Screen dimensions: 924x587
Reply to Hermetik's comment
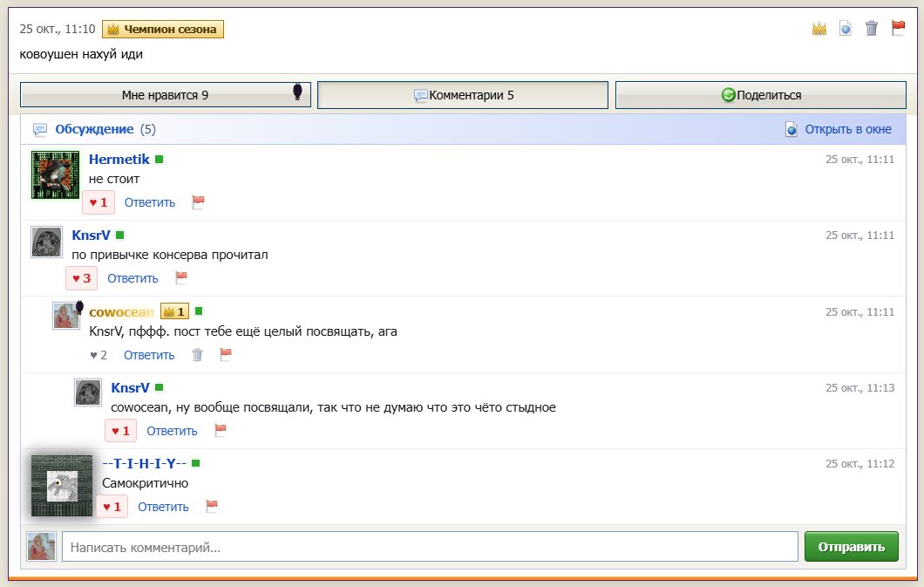[150, 202]
